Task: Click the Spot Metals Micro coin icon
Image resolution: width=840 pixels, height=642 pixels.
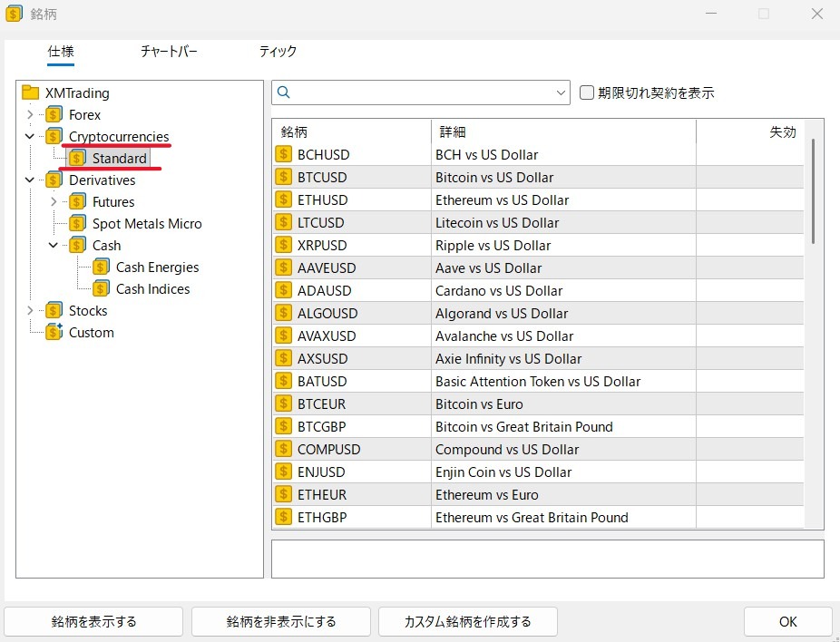Action: pos(77,224)
